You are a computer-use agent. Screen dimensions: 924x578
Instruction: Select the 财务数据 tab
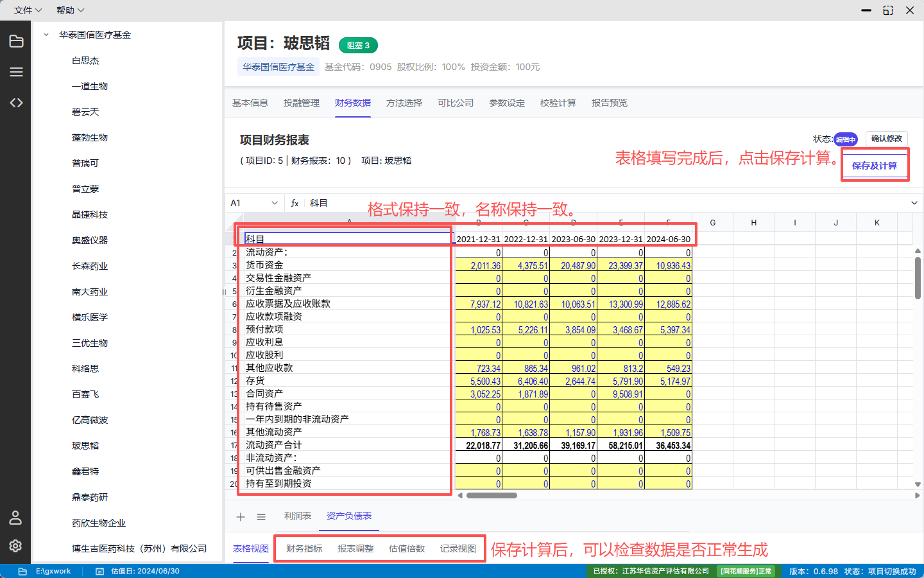click(353, 103)
